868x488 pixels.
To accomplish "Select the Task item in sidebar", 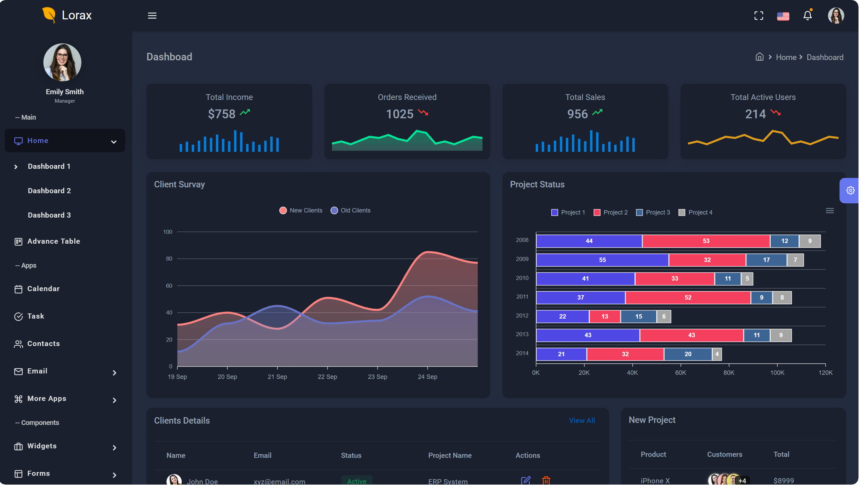I will point(36,316).
